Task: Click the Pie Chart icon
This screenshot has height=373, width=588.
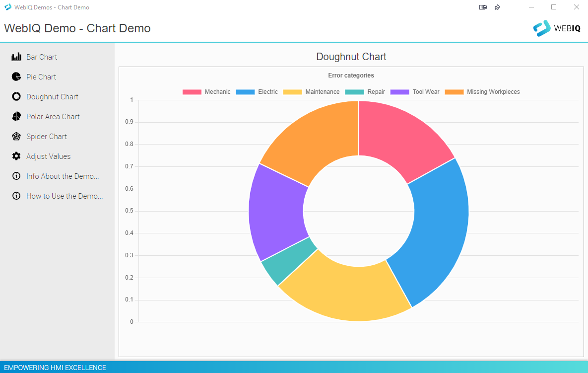Action: point(16,77)
